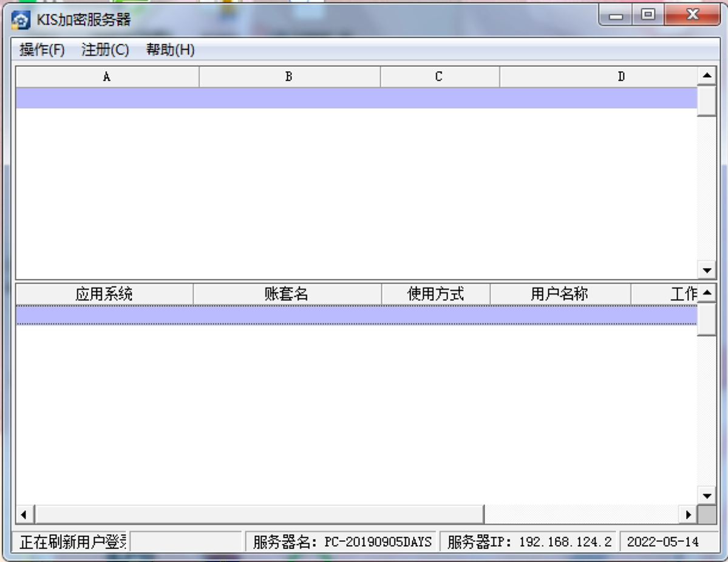Click upper table scroll down arrow
Viewport: 728px width, 562px height.
[707, 270]
